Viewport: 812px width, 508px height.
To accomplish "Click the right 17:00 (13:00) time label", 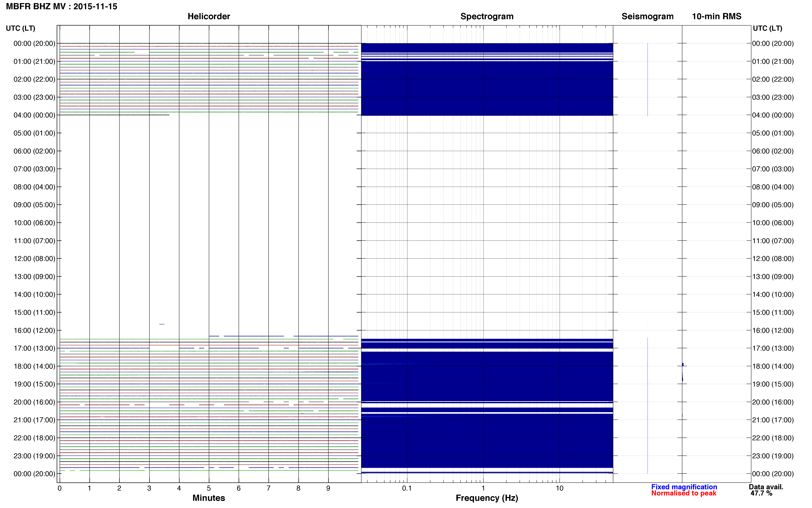I will (773, 348).
